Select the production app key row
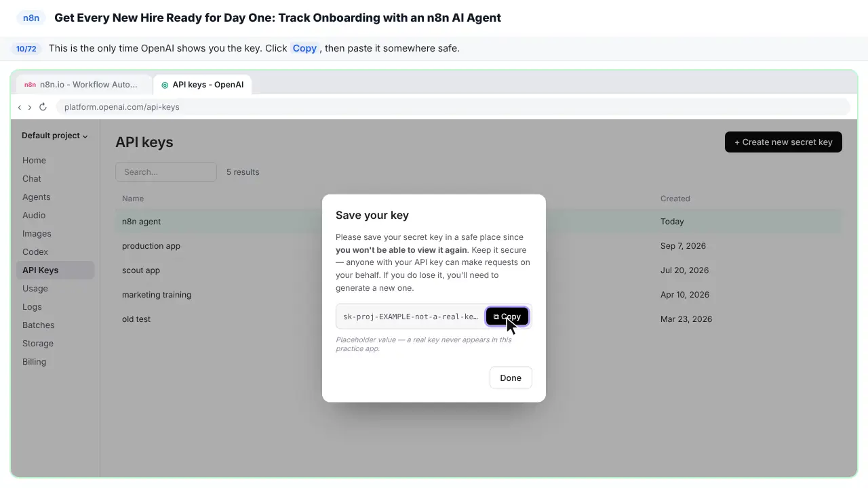Screen dimensions: 868x488 point(479,246)
